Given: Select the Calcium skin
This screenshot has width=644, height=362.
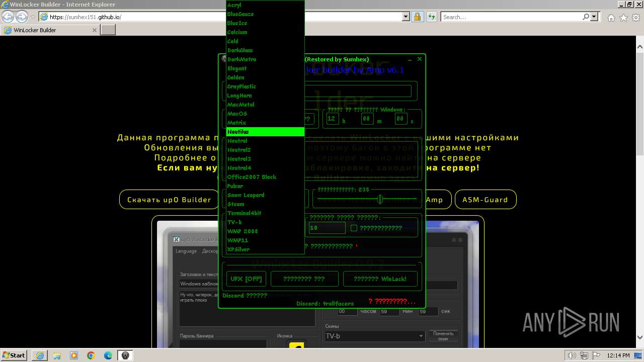Looking at the screenshot, I should coord(265,32).
